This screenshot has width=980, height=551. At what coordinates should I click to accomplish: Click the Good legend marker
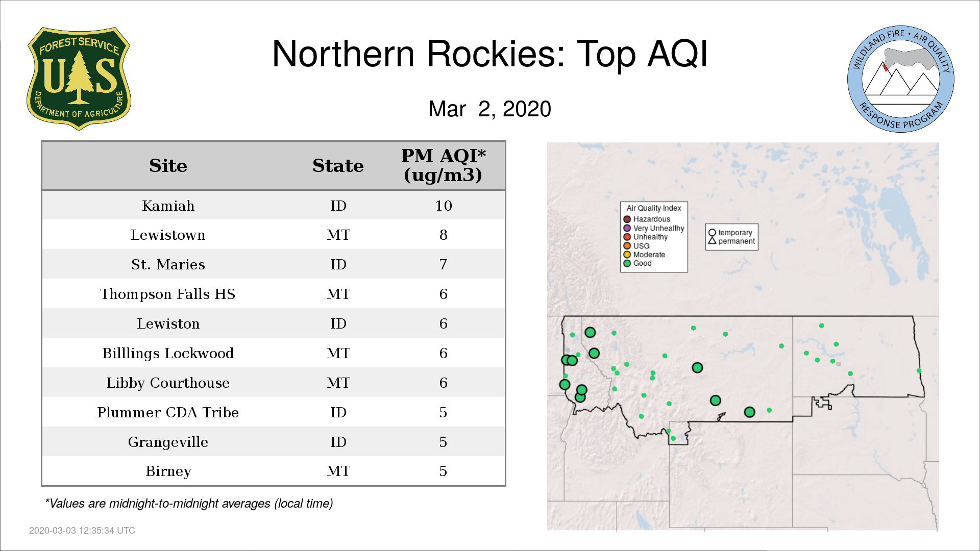click(x=627, y=263)
